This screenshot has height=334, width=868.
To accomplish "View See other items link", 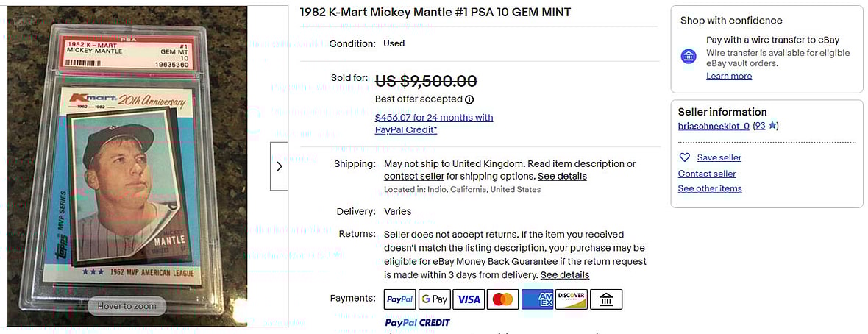I will 710,188.
